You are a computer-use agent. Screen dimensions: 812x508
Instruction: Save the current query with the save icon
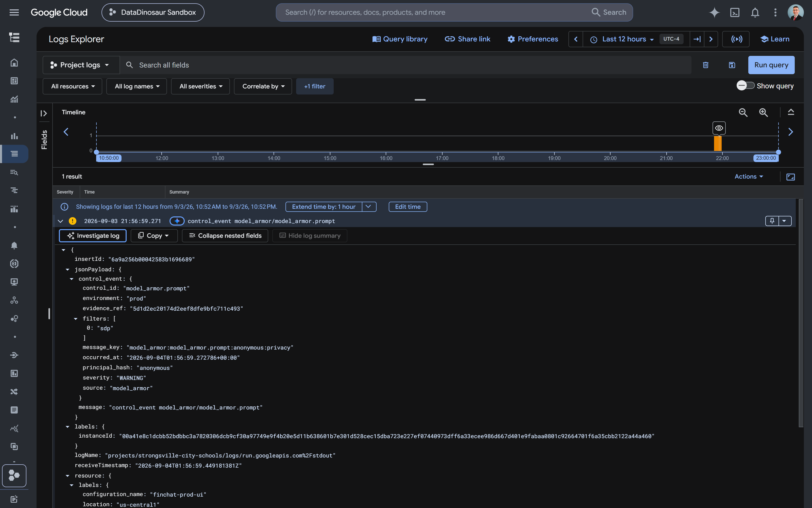click(732, 65)
